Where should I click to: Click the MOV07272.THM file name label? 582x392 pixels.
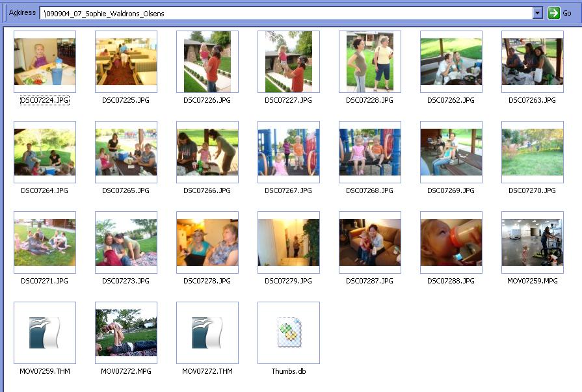[x=207, y=371]
